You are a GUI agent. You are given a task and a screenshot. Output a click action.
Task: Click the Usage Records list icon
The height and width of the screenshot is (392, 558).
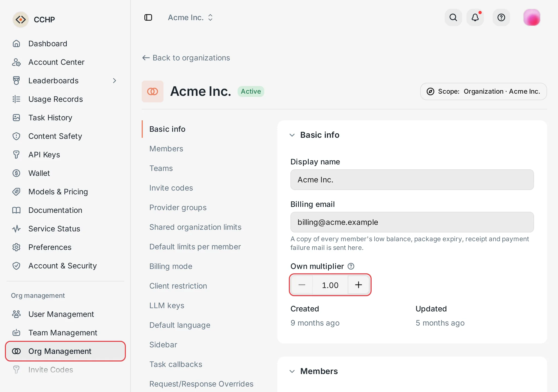click(16, 99)
